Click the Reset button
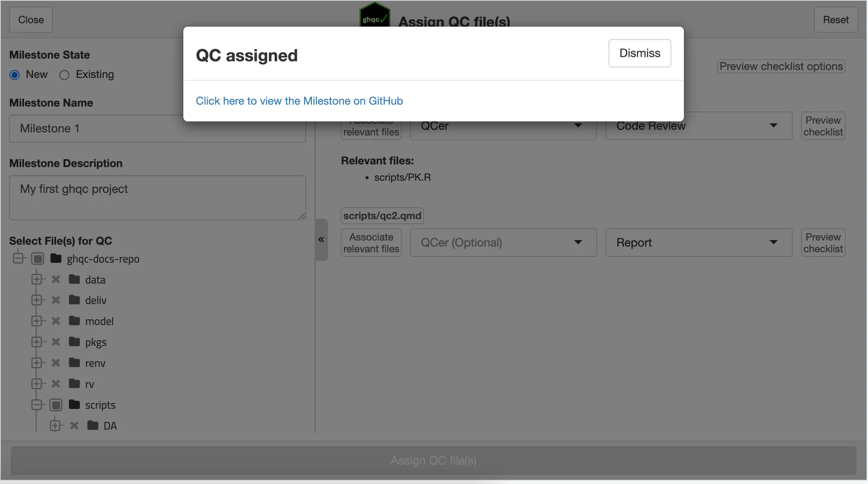Image resolution: width=868 pixels, height=484 pixels. 835,20
